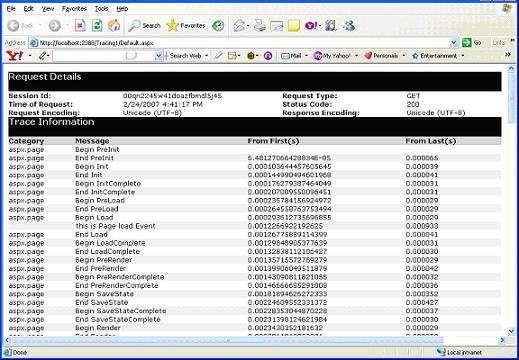Open the Favorites menu
Viewport: 519px width, 360px height.
pyautogui.click(x=74, y=9)
